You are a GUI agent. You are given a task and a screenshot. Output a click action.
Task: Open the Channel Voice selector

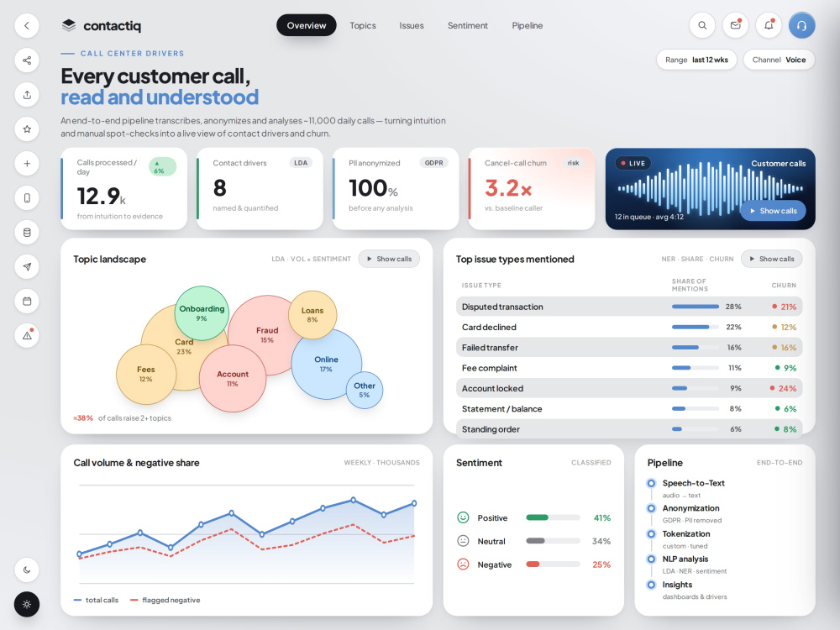pyautogui.click(x=779, y=60)
